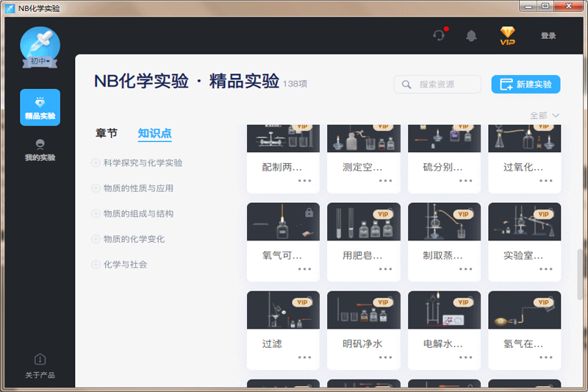
Task: Open more options for 过氧化… card
Action: tap(545, 181)
